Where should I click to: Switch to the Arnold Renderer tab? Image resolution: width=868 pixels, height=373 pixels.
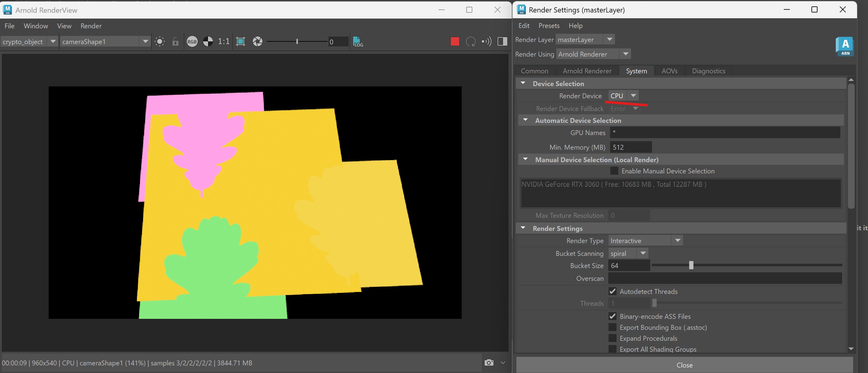pos(587,71)
